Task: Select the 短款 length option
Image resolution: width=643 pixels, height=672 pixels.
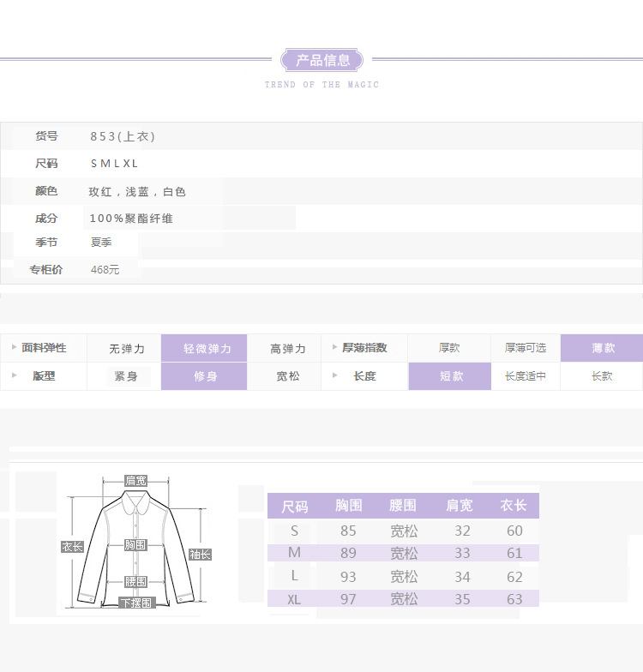Action: point(450,376)
